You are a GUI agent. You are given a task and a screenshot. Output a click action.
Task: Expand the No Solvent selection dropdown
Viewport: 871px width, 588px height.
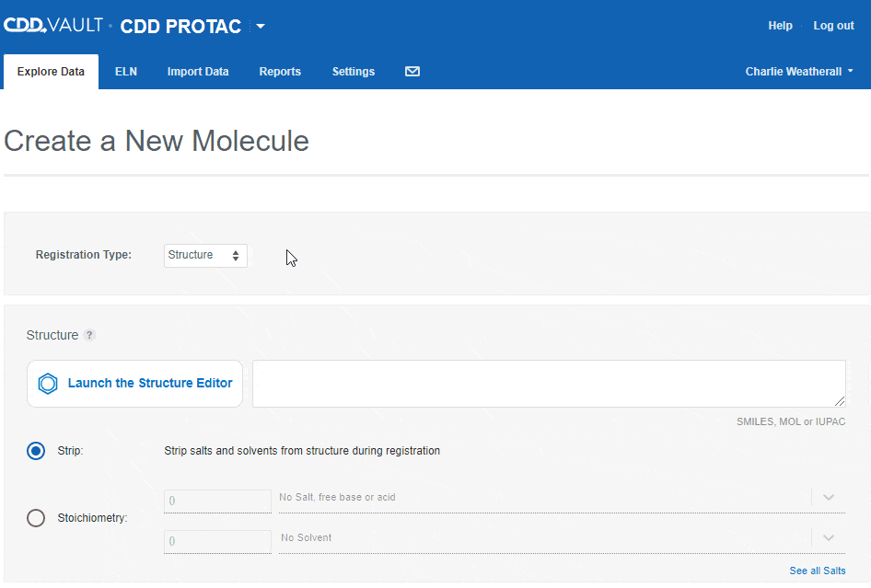pos(828,538)
